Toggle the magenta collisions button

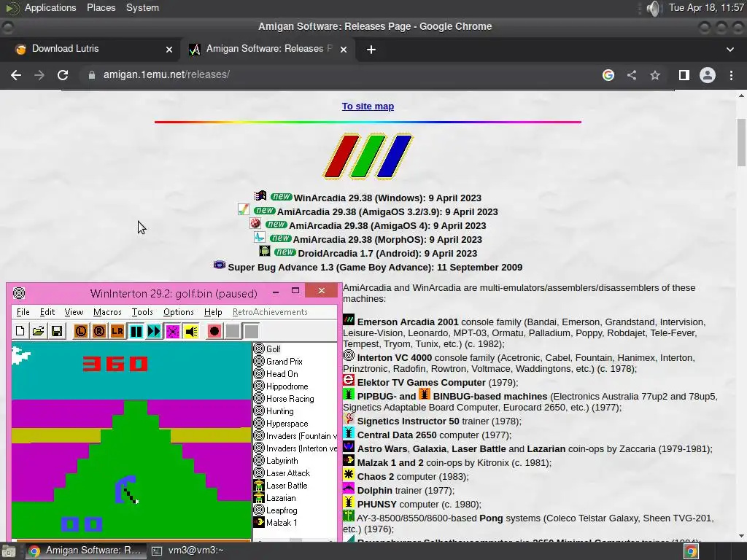pos(172,331)
